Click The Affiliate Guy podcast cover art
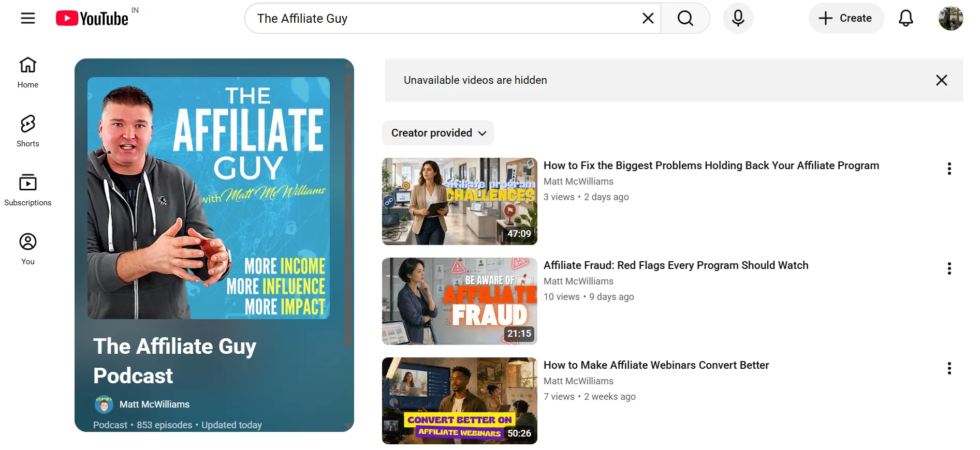 point(209,198)
